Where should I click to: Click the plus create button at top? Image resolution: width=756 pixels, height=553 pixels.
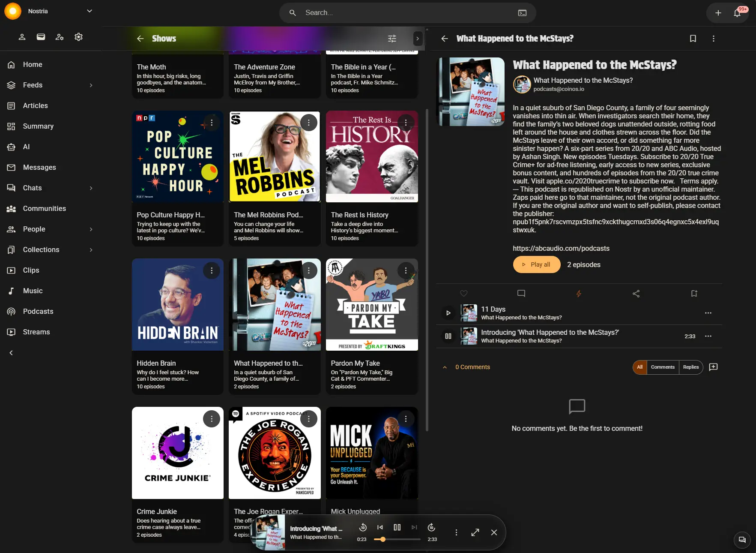point(718,13)
